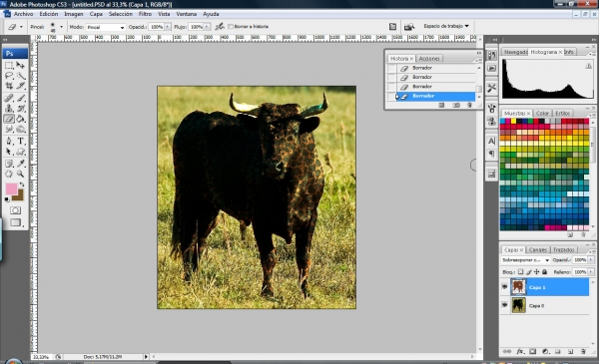
Task: Select the Path Selection tool
Action: pyautogui.click(x=9, y=152)
